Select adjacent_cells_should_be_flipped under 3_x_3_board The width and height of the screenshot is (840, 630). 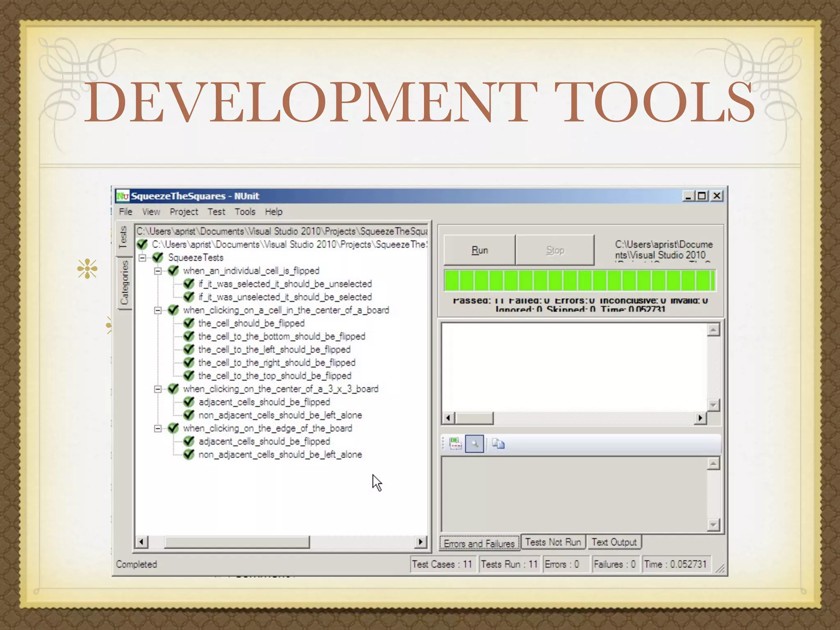pyautogui.click(x=264, y=402)
